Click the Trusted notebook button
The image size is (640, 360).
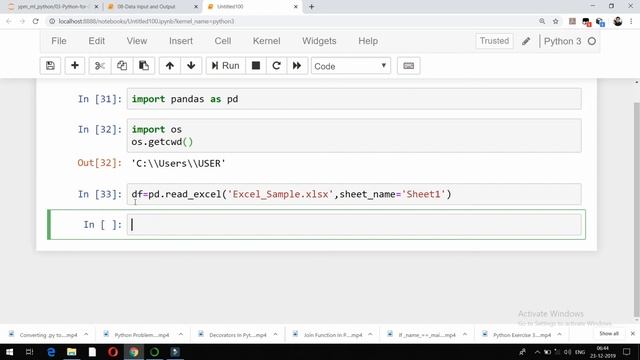click(494, 41)
